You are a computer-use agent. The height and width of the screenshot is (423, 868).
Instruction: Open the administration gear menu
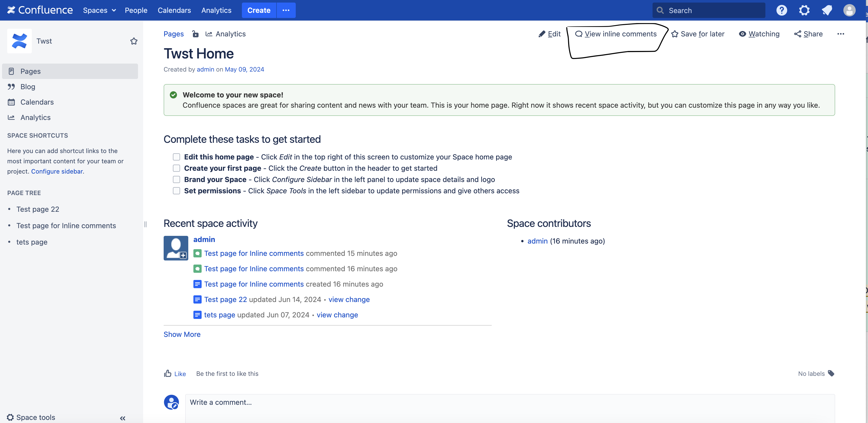coord(804,11)
